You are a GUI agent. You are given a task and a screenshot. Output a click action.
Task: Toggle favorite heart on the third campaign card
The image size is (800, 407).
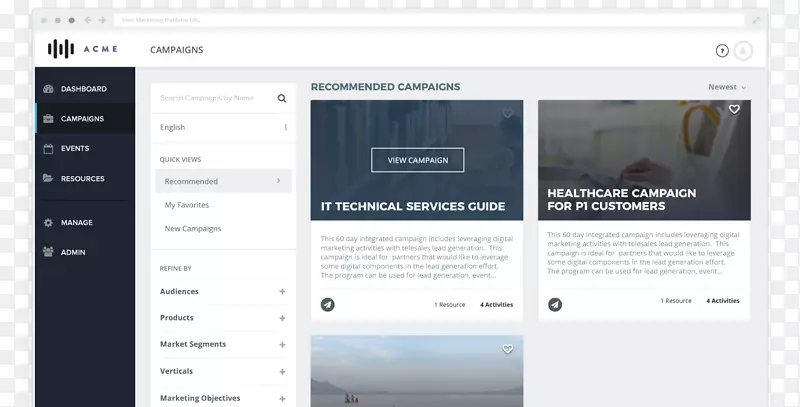tap(507, 349)
